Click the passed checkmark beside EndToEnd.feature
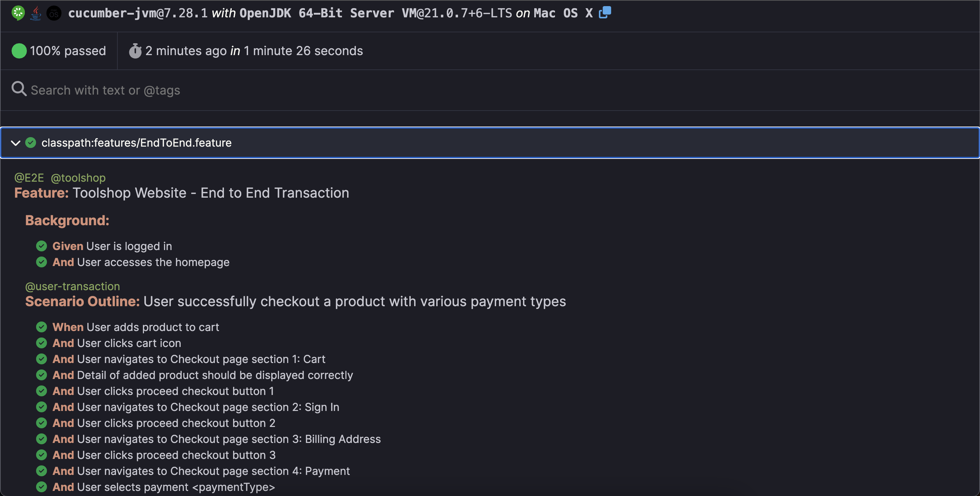 point(31,143)
